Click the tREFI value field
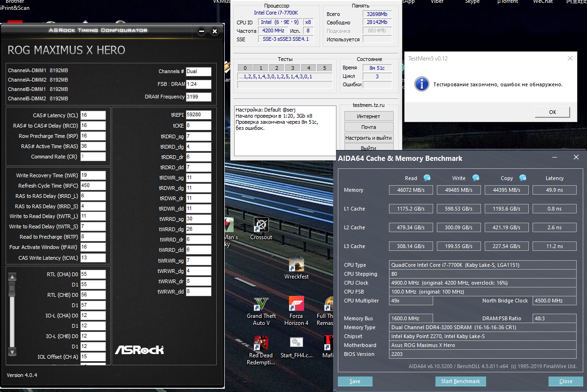This screenshot has height=392, width=587. pyautogui.click(x=198, y=115)
